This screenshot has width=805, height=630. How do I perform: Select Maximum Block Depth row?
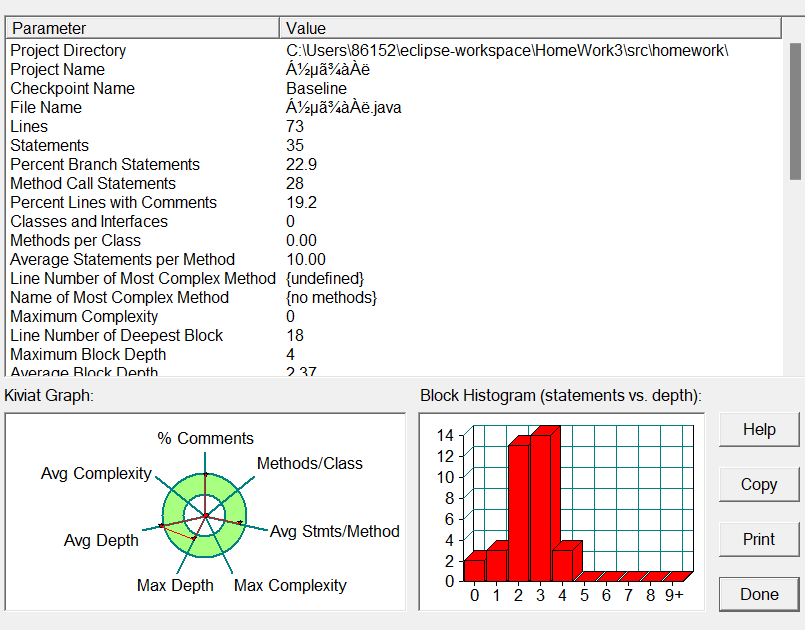tap(88, 354)
